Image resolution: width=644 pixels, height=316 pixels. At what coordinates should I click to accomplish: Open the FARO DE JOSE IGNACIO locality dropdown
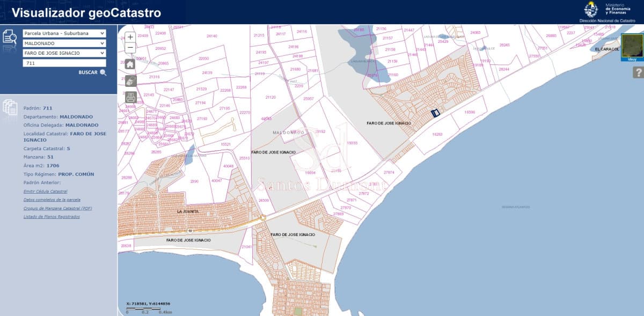(x=64, y=53)
